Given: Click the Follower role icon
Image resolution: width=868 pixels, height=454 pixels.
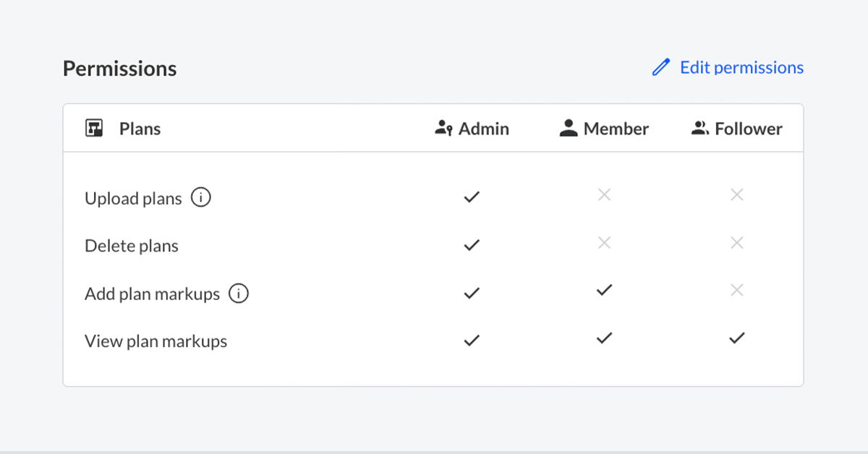Looking at the screenshot, I should [x=699, y=129].
